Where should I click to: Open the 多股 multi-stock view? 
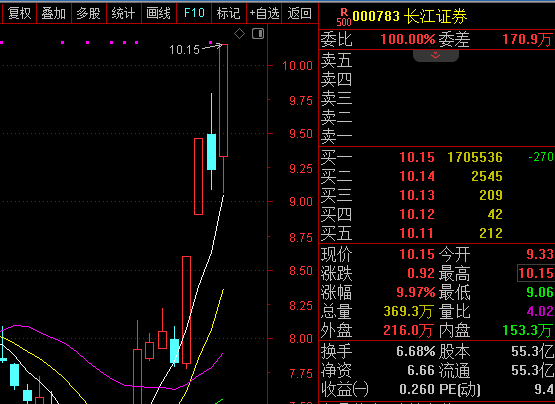point(89,13)
